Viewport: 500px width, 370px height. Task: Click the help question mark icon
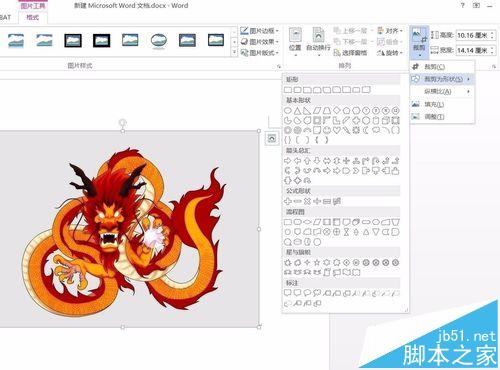(462, 6)
